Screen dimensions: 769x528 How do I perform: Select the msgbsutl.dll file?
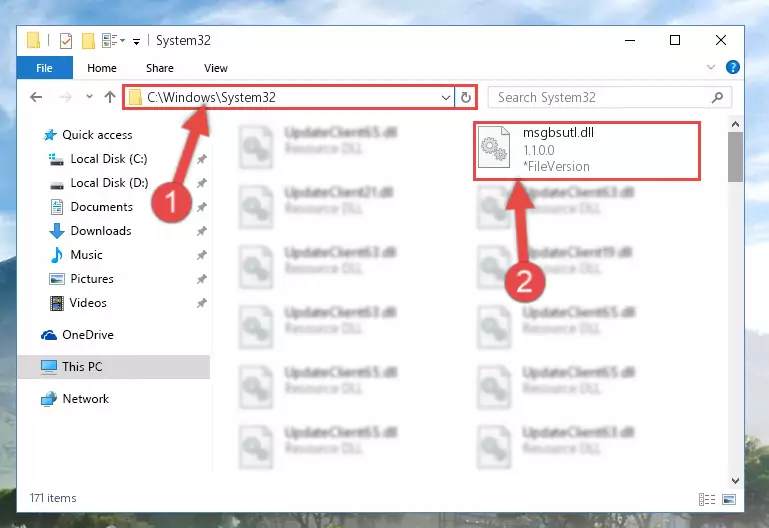587,151
